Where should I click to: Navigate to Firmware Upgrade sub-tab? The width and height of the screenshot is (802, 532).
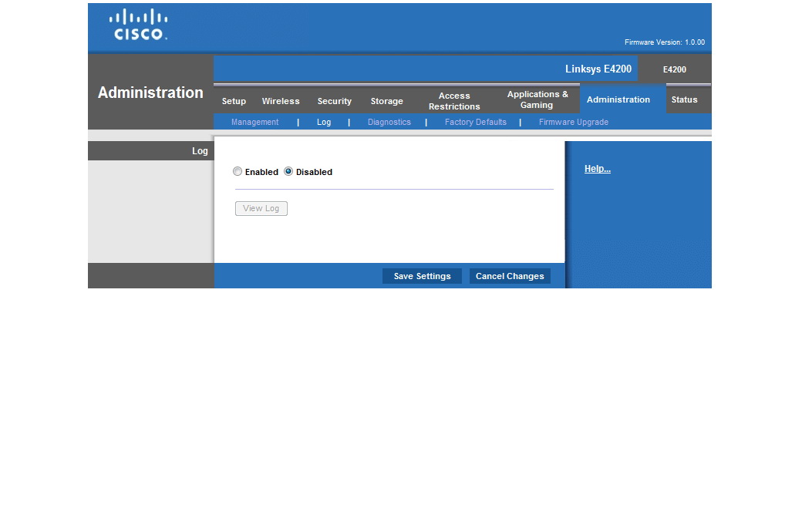pyautogui.click(x=574, y=122)
